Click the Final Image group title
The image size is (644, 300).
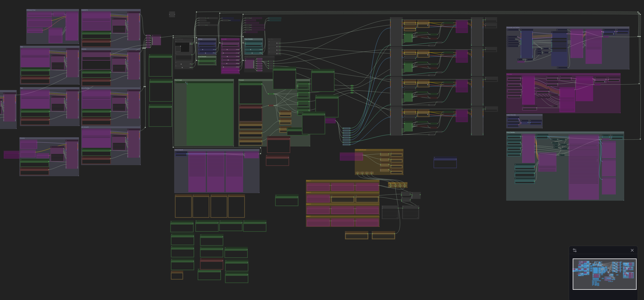[x=178, y=80]
